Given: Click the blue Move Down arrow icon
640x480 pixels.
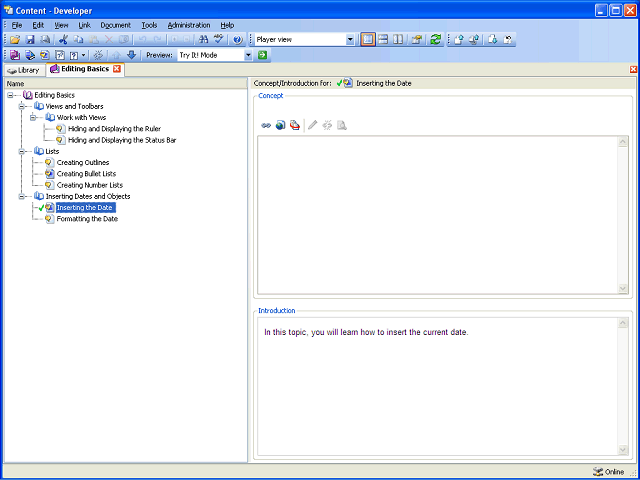Looking at the screenshot, I should 131,55.
